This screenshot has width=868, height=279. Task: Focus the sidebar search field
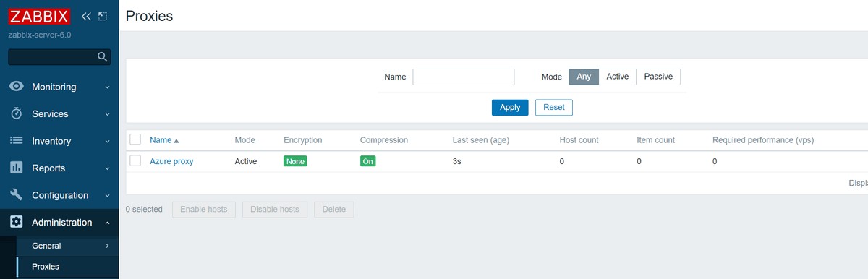(52, 56)
